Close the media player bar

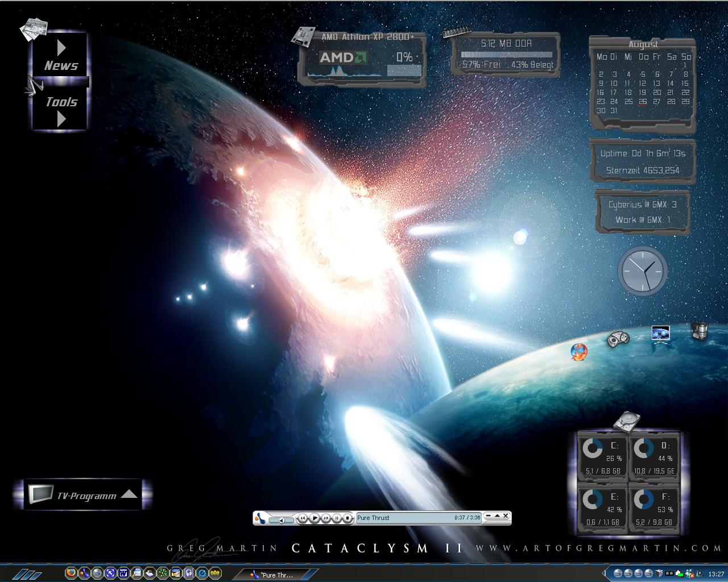[506, 516]
